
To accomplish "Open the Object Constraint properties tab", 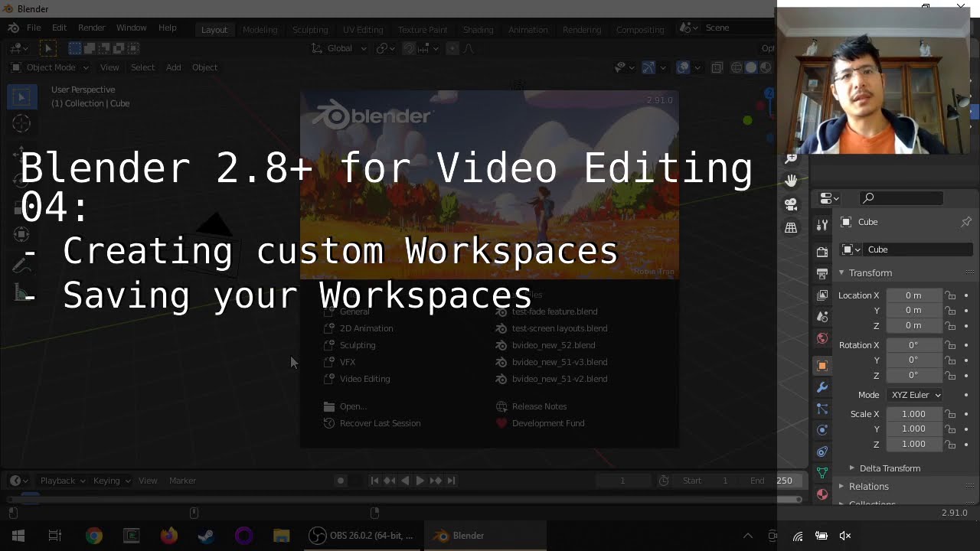I will coord(822,452).
